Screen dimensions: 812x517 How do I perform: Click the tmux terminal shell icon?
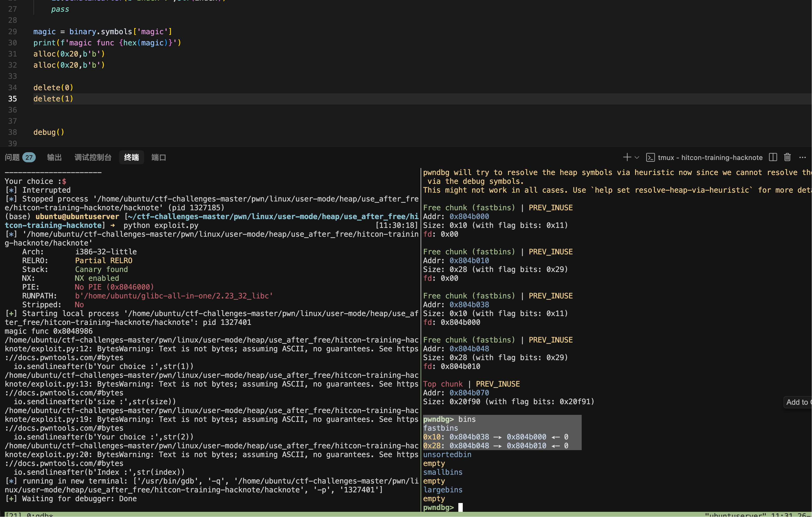[x=651, y=158]
